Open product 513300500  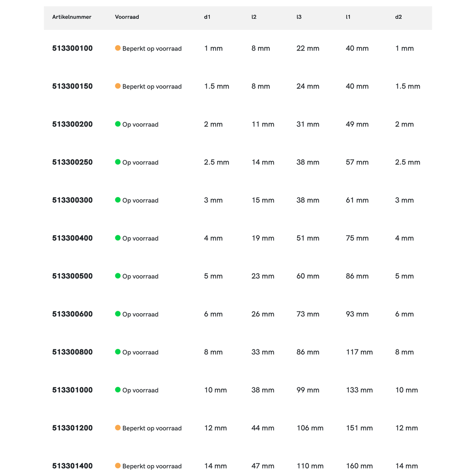coord(72,276)
